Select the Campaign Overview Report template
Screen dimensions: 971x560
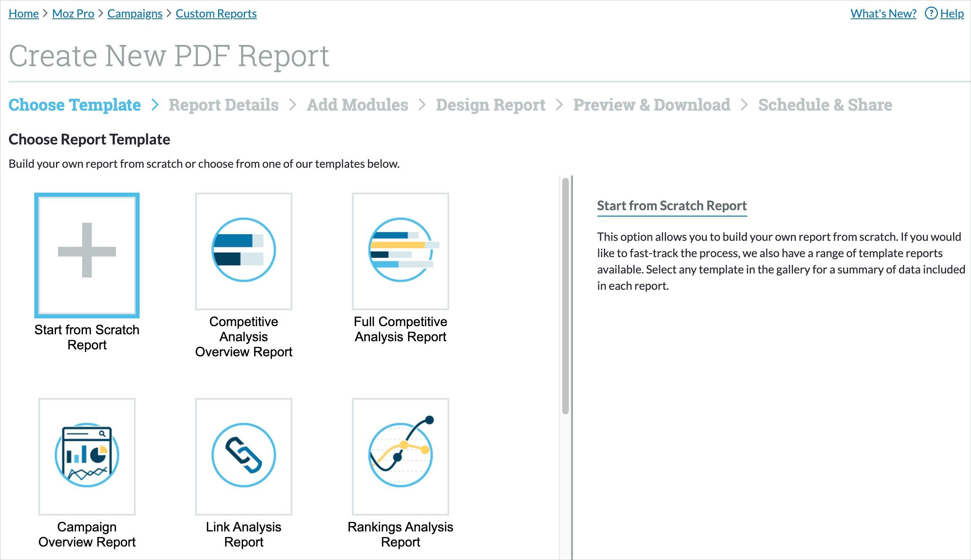(x=87, y=457)
